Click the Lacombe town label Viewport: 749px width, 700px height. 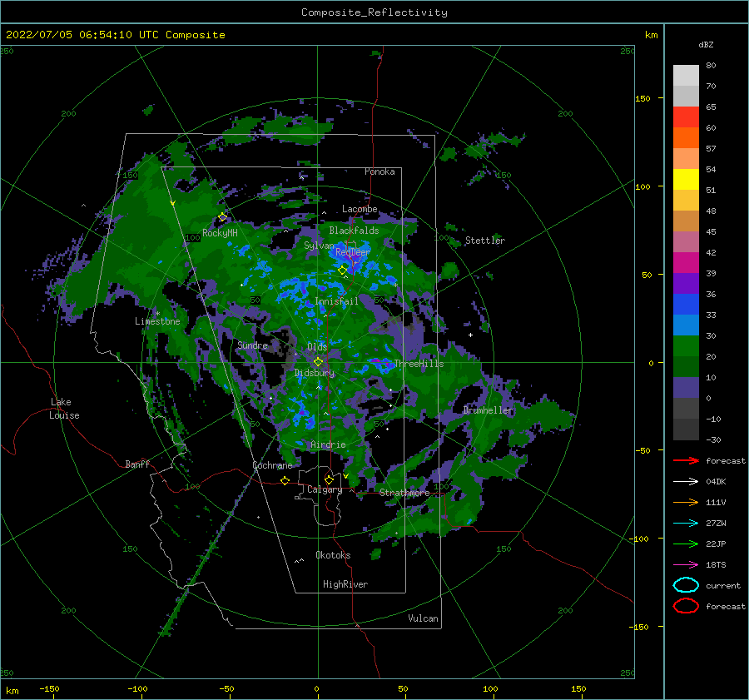pos(360,209)
